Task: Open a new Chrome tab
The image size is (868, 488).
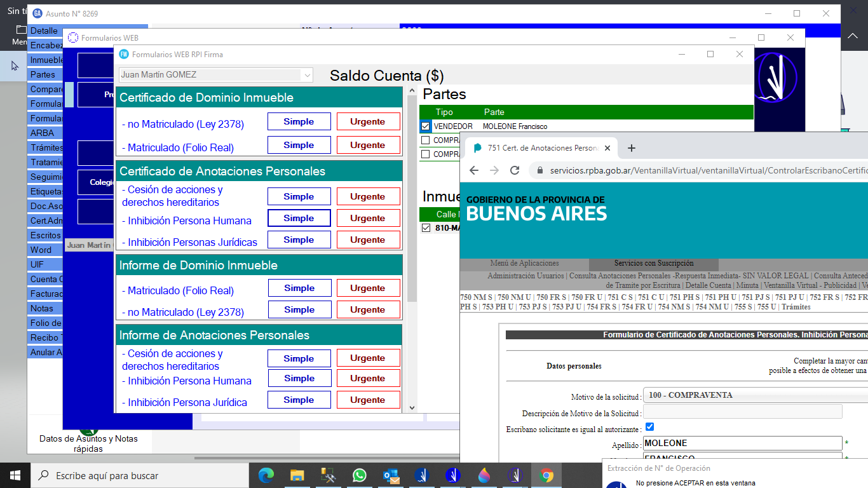Action: click(632, 148)
